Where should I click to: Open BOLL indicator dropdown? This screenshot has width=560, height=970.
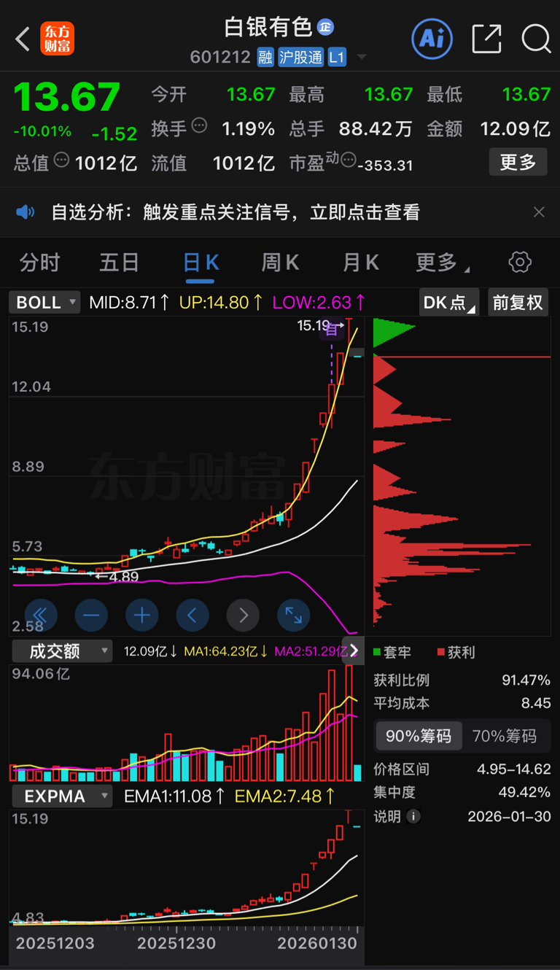click(44, 302)
